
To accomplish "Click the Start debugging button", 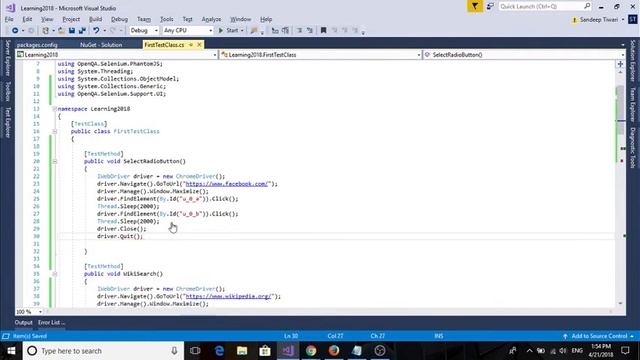I will [x=228, y=31].
